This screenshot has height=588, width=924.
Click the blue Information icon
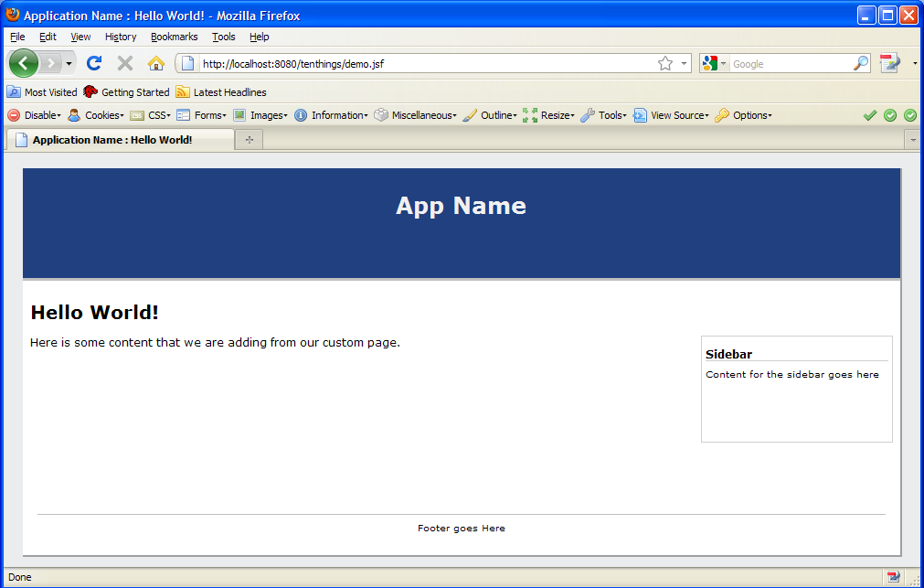point(301,115)
